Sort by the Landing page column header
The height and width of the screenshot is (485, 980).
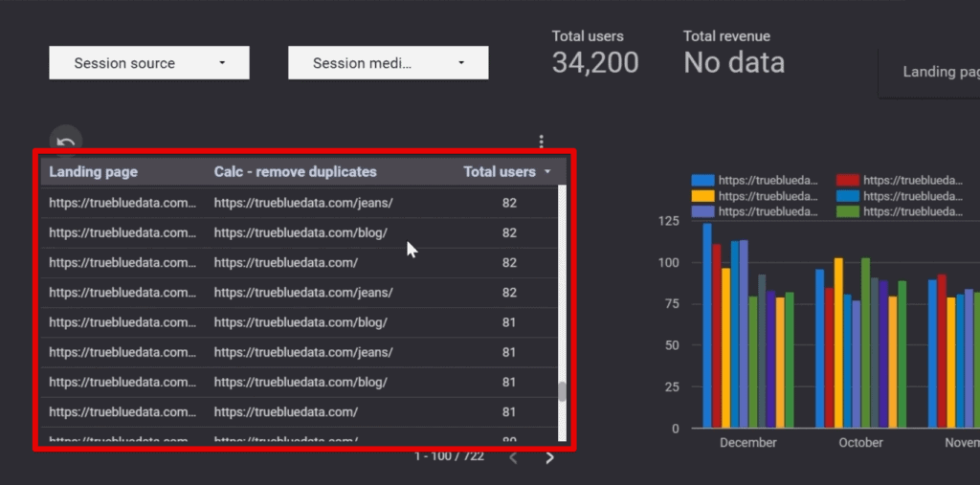(x=93, y=172)
